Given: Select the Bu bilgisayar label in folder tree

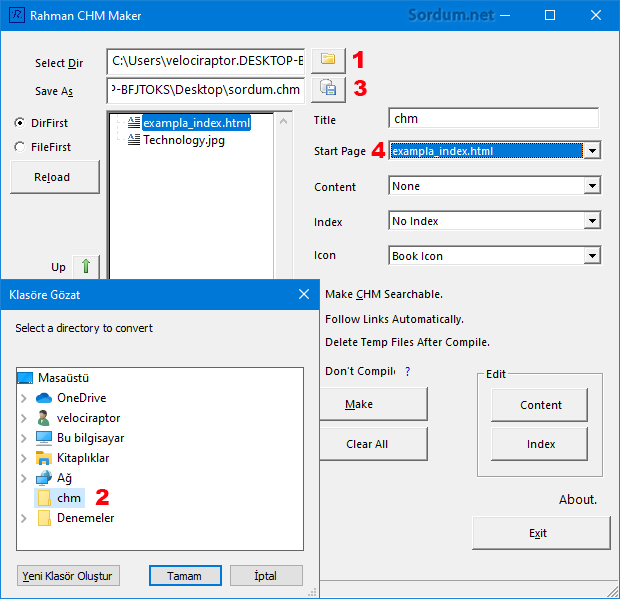Looking at the screenshot, I should [91, 438].
